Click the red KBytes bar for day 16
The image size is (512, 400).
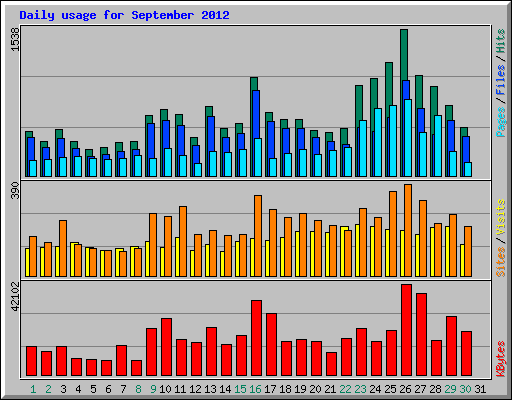[x=256, y=338]
